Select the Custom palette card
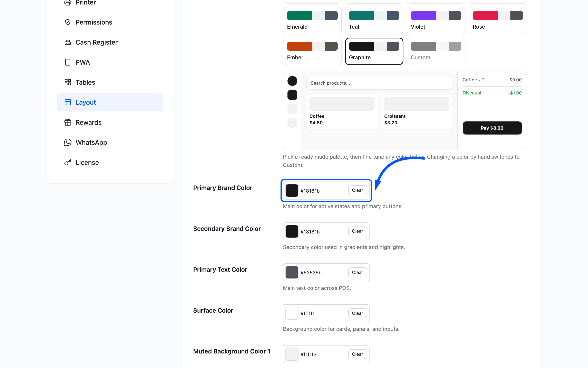Viewport: 588px width, 368px height. click(x=436, y=51)
